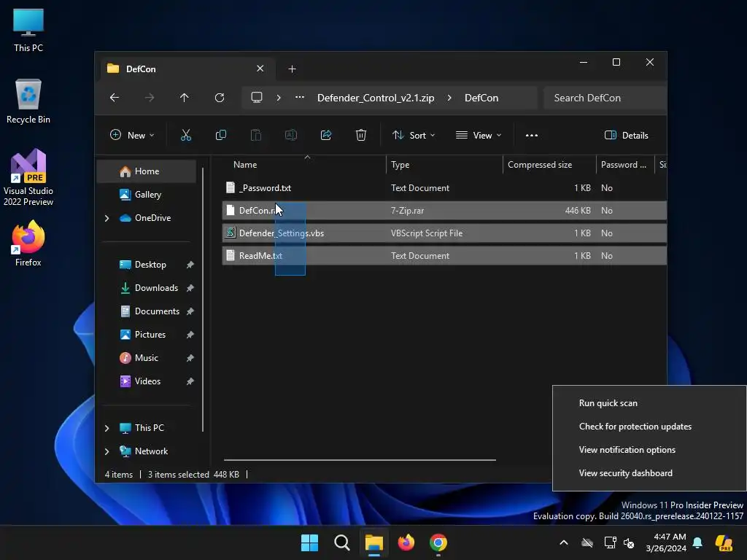The width and height of the screenshot is (747, 560).
Task: Click Defender_Control_v2.1.zip breadcrumb
Action: pos(376,98)
